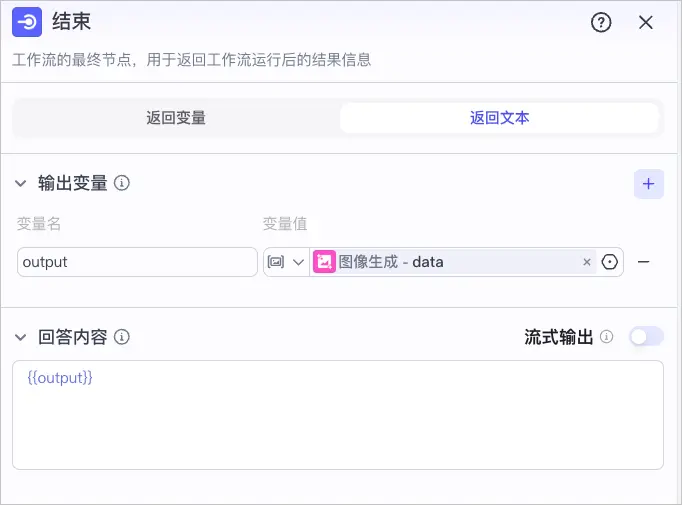Image resolution: width=682 pixels, height=505 pixels.
Task: Show info for 输出变量
Action: tap(122, 183)
